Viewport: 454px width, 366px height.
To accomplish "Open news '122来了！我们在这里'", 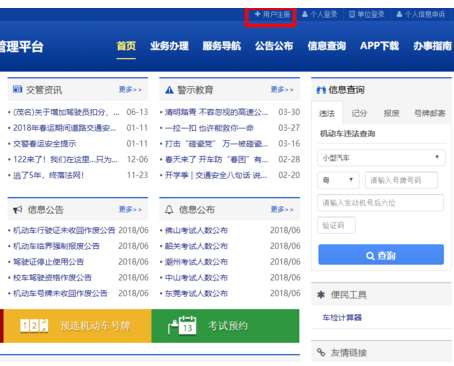I will tap(65, 159).
